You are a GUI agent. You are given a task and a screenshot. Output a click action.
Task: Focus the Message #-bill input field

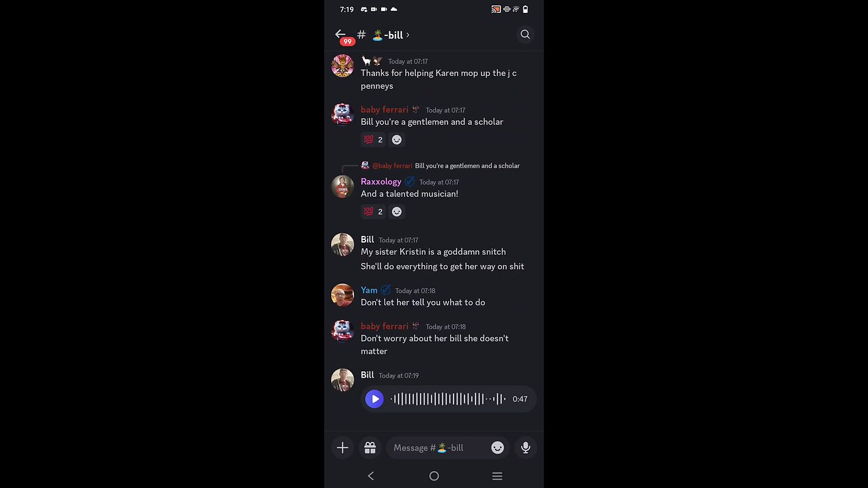point(440,447)
